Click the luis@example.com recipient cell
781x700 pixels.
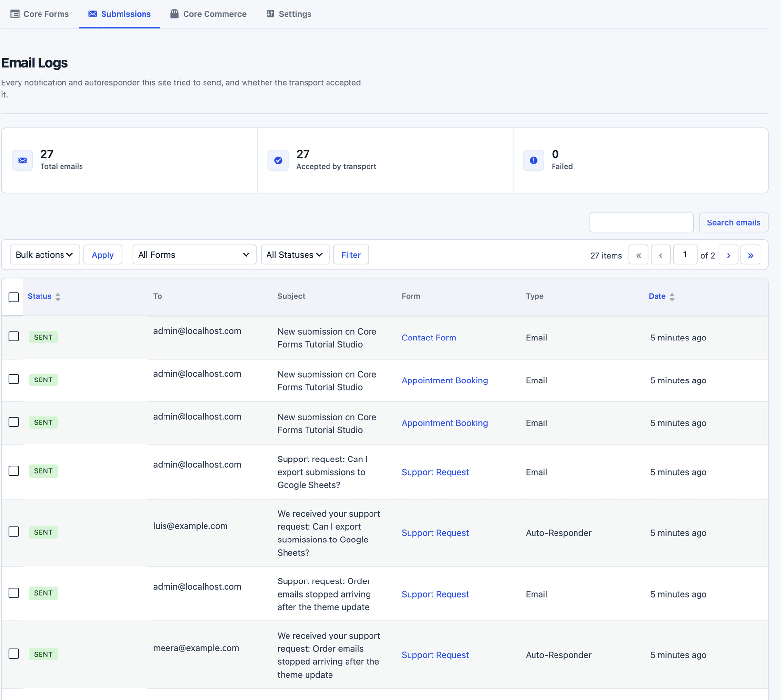(x=190, y=526)
